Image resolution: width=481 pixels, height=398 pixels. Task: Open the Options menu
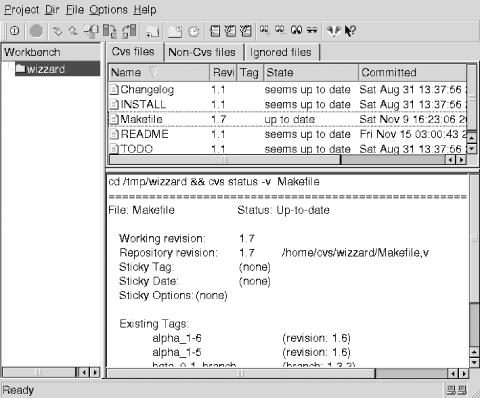(x=108, y=10)
